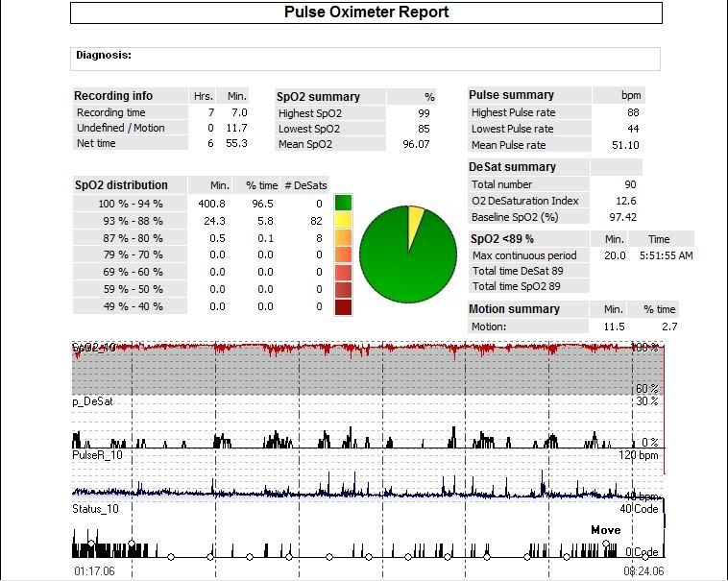This screenshot has width=728, height=581.
Task: Pick the light orange 87%-80% swatch
Action: point(343,238)
